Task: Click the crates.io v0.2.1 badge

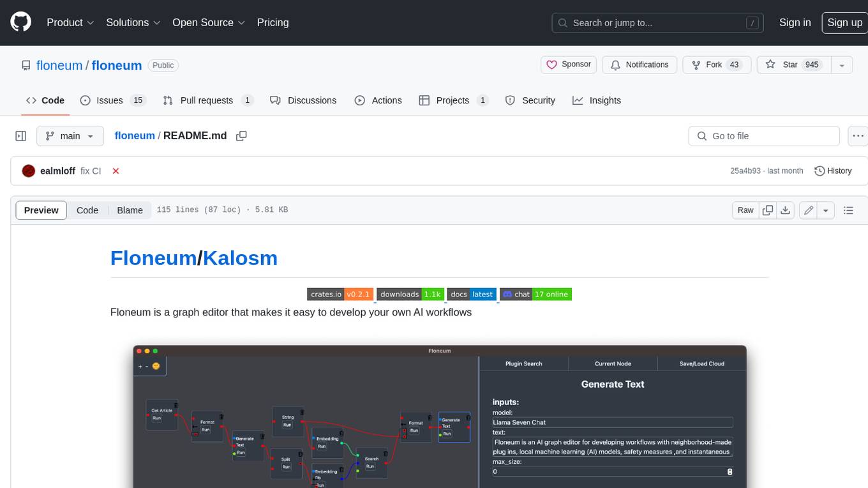Action: 340,294
